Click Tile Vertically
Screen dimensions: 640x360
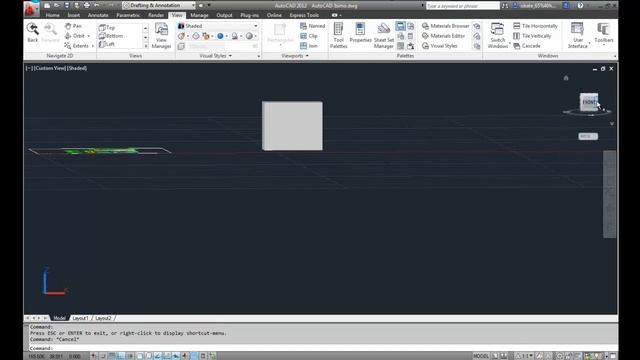tap(532, 36)
